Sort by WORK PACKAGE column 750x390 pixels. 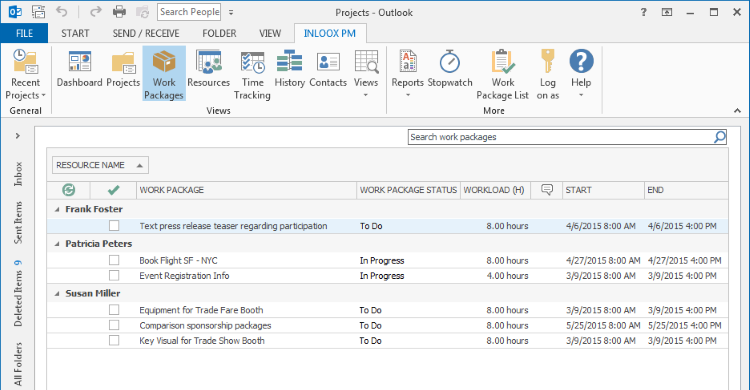point(246,190)
